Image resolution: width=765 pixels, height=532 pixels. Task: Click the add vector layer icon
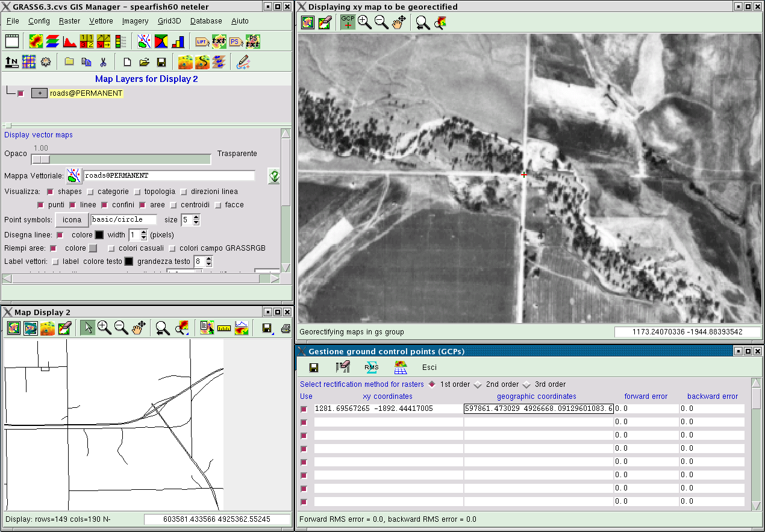coord(144,42)
